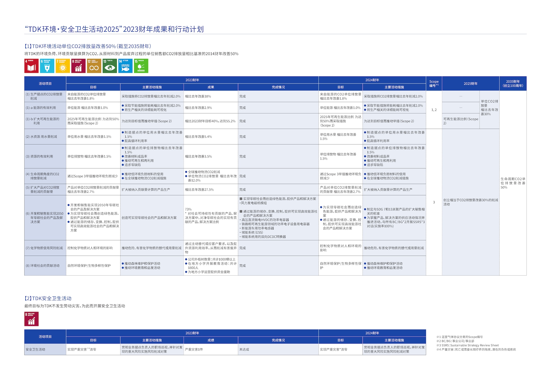This screenshot has height=392, width=551.
Task: Click the SDG 8 icon in section 1 row
Action: click(78, 66)
